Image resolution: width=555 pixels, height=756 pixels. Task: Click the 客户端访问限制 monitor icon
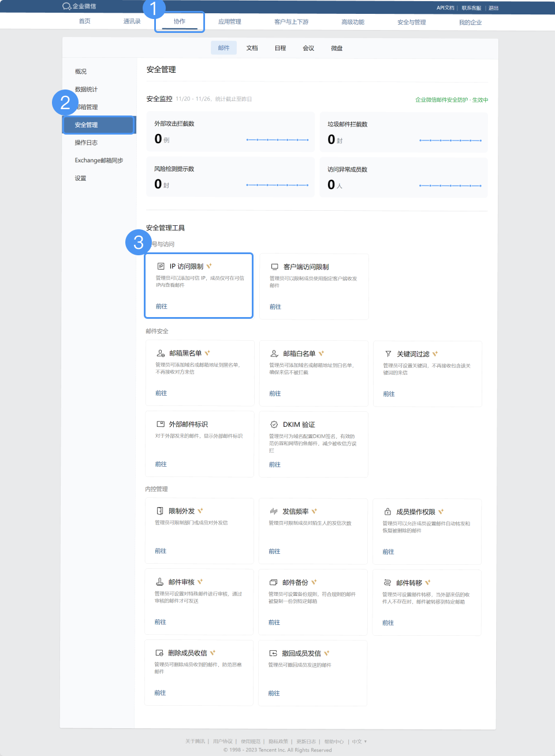point(275,267)
